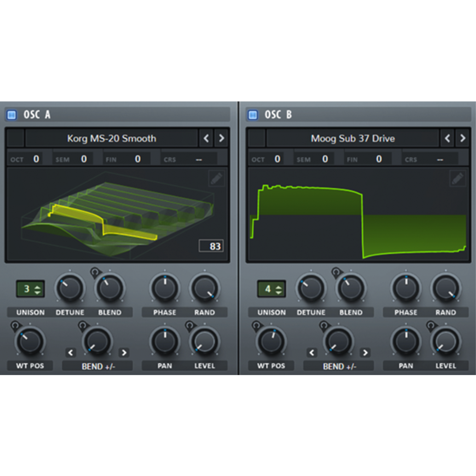Click OSC B CRS value
The width and height of the screenshot is (476, 476).
(440, 159)
